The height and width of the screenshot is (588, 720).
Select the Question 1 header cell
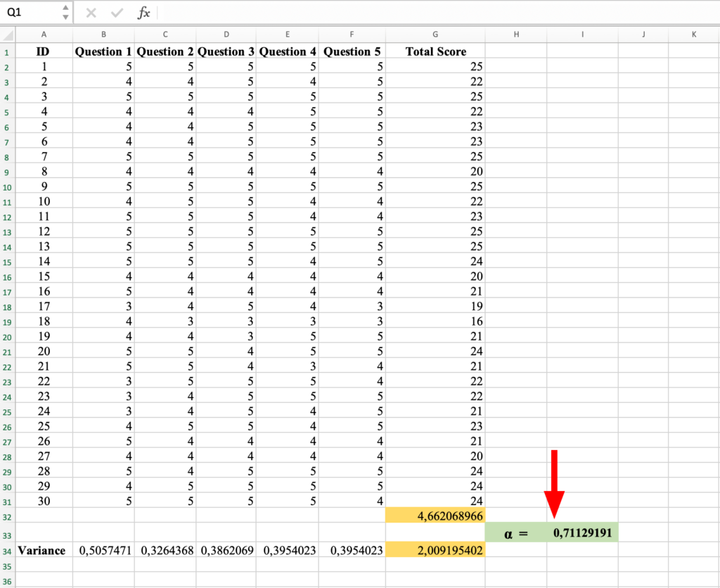[x=103, y=51]
